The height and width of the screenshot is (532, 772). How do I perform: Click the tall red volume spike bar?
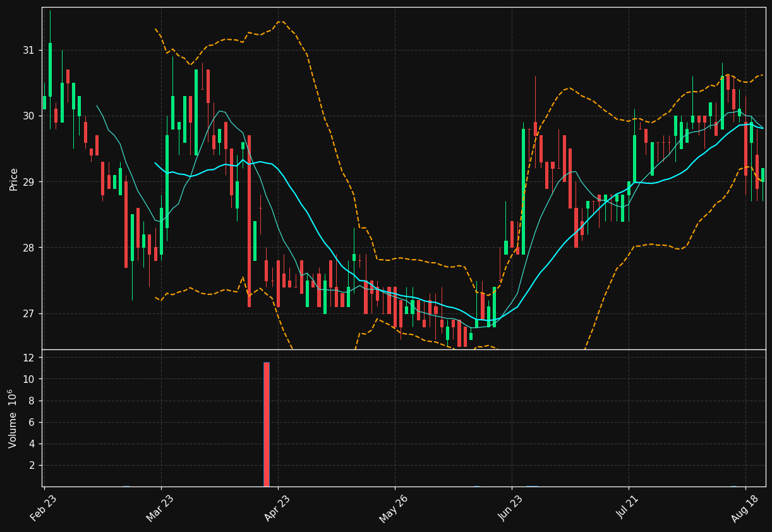266,424
